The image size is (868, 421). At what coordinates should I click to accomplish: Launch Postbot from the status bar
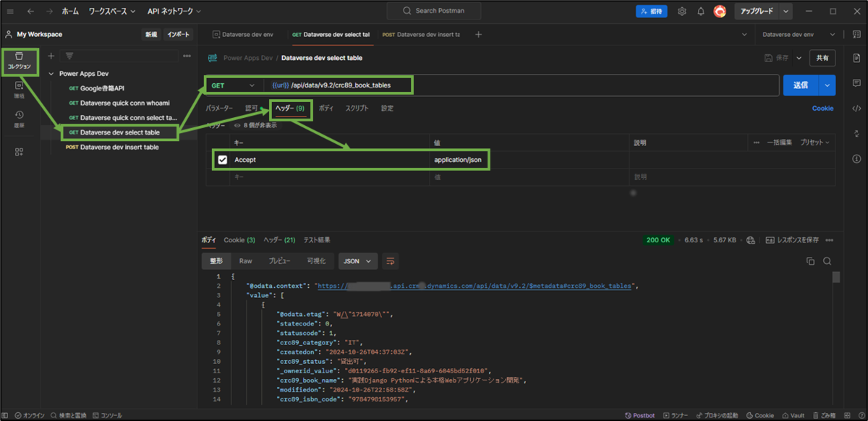click(x=639, y=415)
